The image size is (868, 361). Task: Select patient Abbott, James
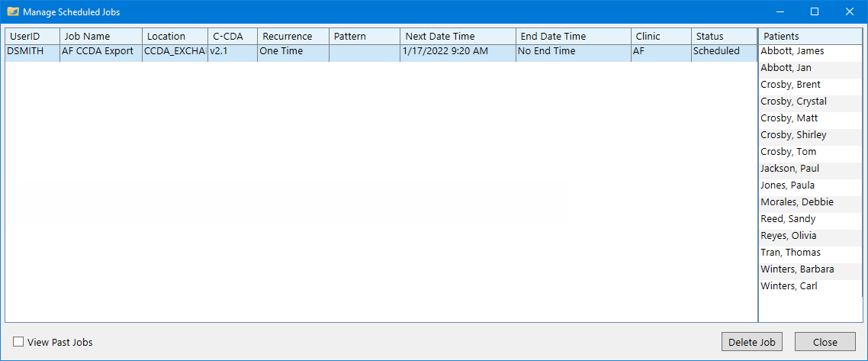(x=792, y=51)
